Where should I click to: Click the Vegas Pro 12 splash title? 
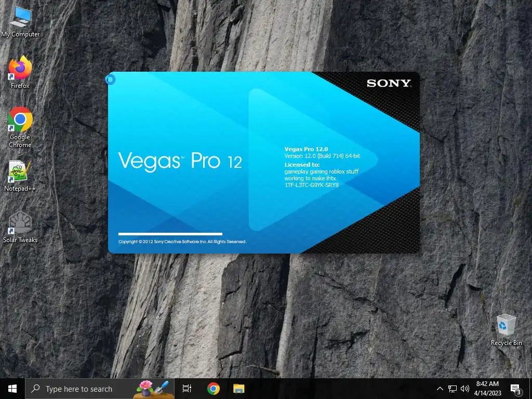[x=180, y=161]
